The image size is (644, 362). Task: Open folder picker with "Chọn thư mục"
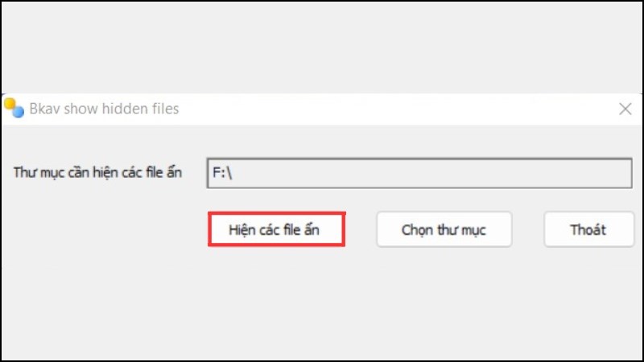click(444, 230)
